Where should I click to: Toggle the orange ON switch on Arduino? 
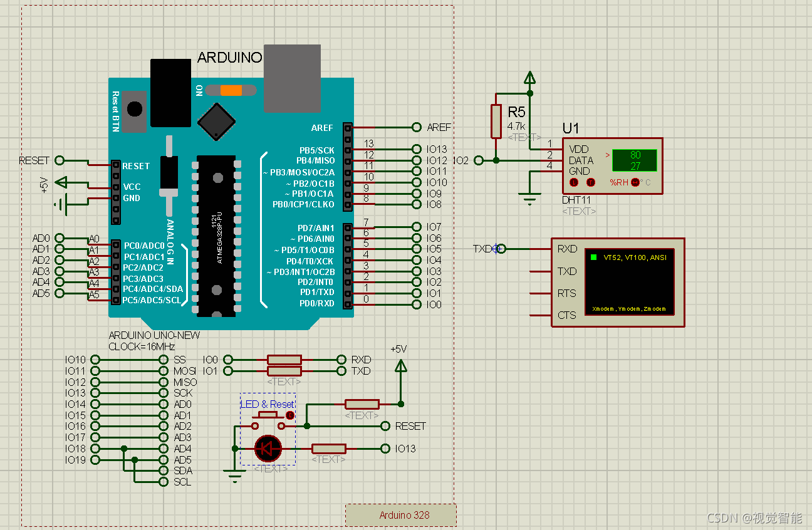(x=231, y=90)
